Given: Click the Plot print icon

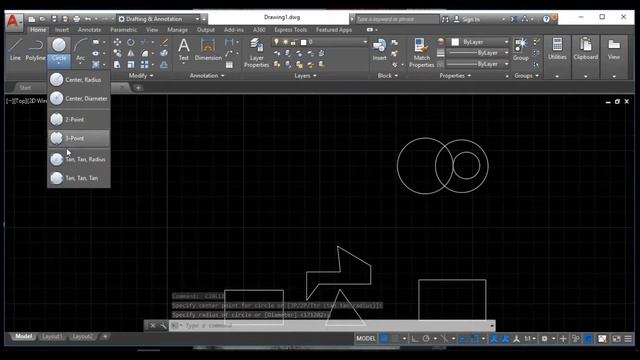Looking at the screenshot, I should [76, 19].
